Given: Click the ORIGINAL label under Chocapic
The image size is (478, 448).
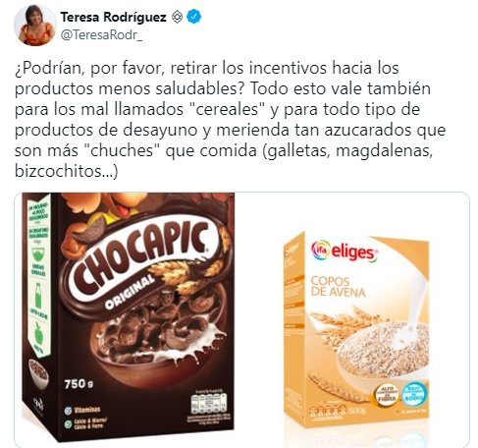Looking at the screenshot, I should coord(130,292).
